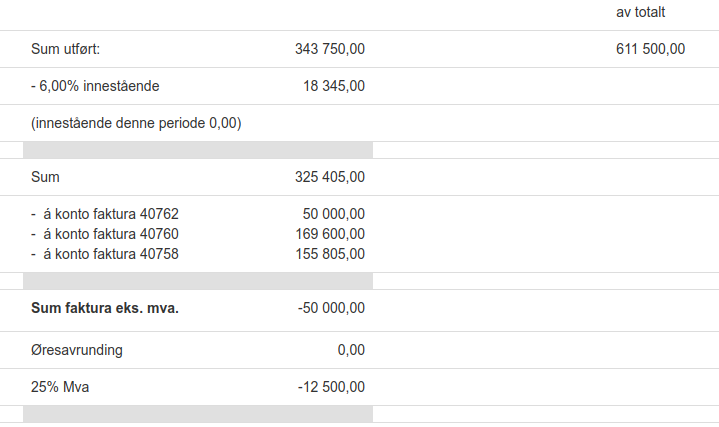Image resolution: width=719 pixels, height=427 pixels.
Task: Click the Sum utført amount 343 750,00
Action: tap(330, 49)
